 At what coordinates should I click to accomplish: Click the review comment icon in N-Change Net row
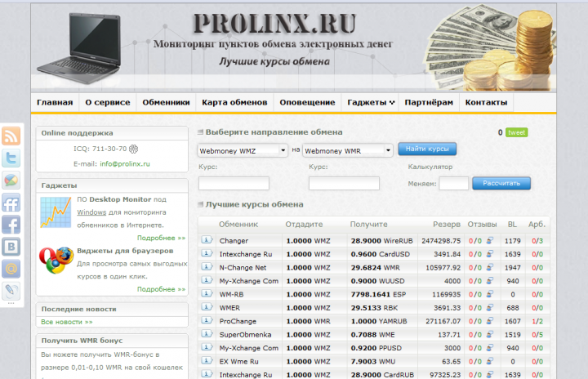490,267
